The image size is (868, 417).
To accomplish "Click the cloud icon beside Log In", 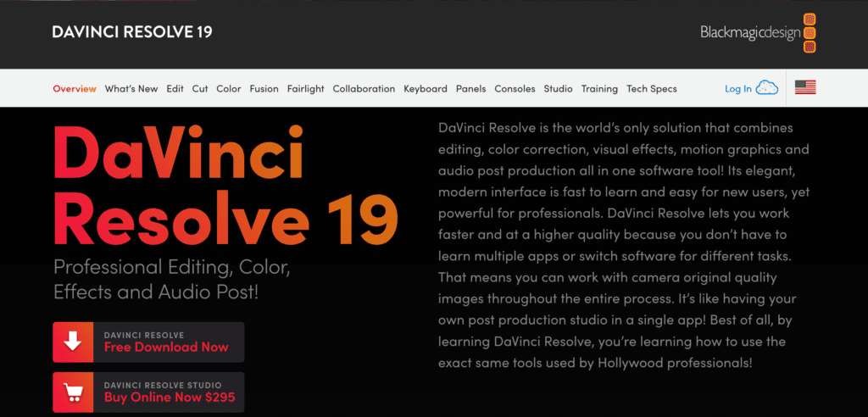I will click(x=766, y=88).
